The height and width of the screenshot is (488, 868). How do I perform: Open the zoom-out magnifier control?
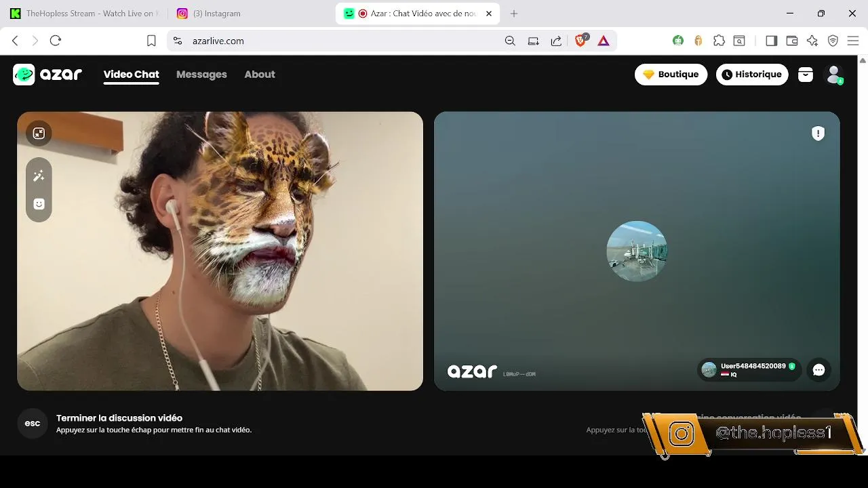tap(510, 41)
